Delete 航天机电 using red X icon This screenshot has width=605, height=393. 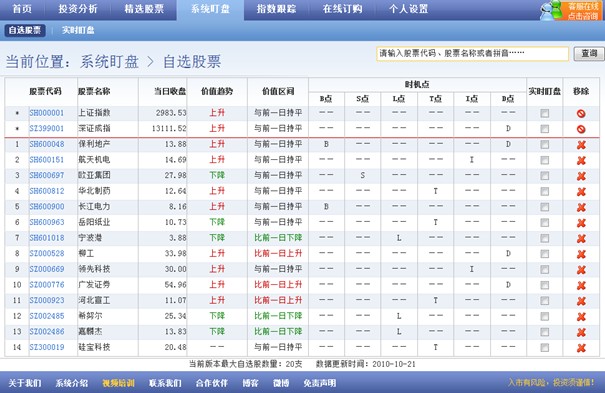coord(581,160)
